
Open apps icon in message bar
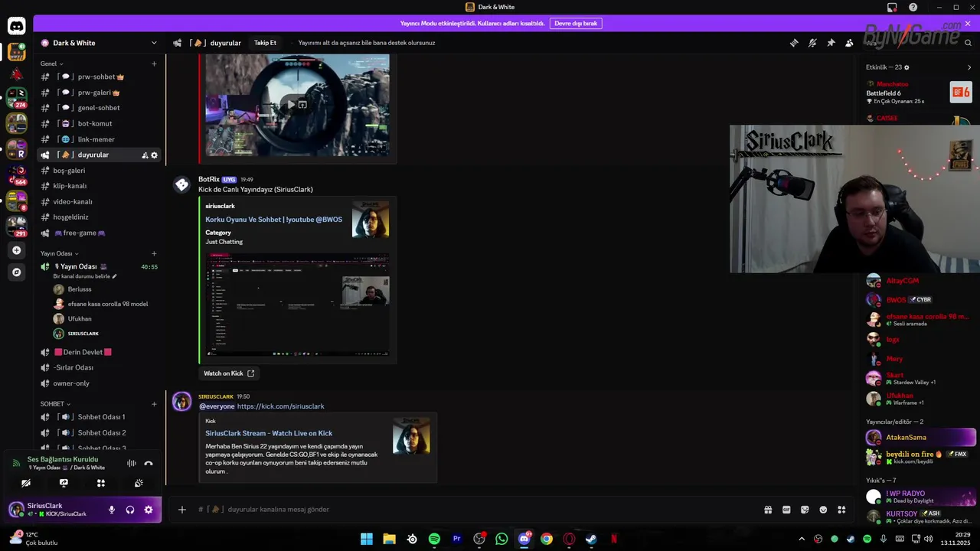pos(841,510)
